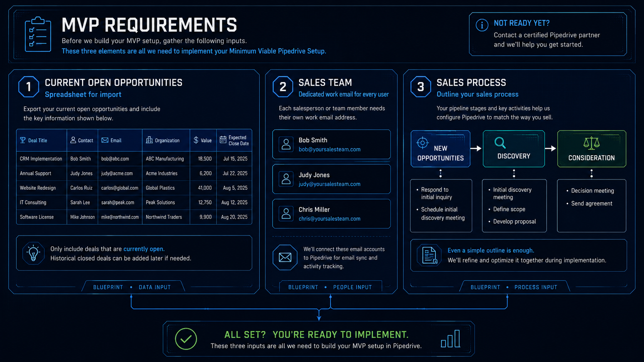Click the dollar icon in Value header
The height and width of the screenshot is (362, 644).
coord(196,140)
